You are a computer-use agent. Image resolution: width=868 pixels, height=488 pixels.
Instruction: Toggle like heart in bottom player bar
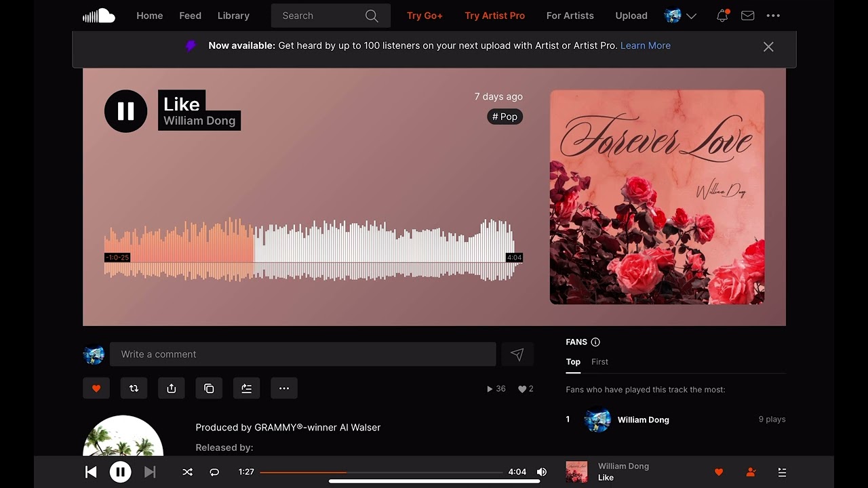(x=719, y=472)
